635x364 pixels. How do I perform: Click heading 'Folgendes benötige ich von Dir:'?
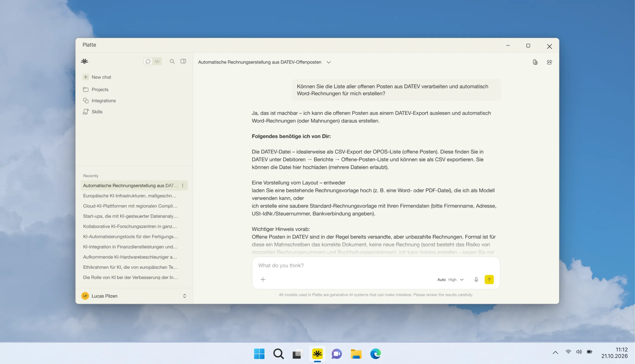click(x=291, y=136)
